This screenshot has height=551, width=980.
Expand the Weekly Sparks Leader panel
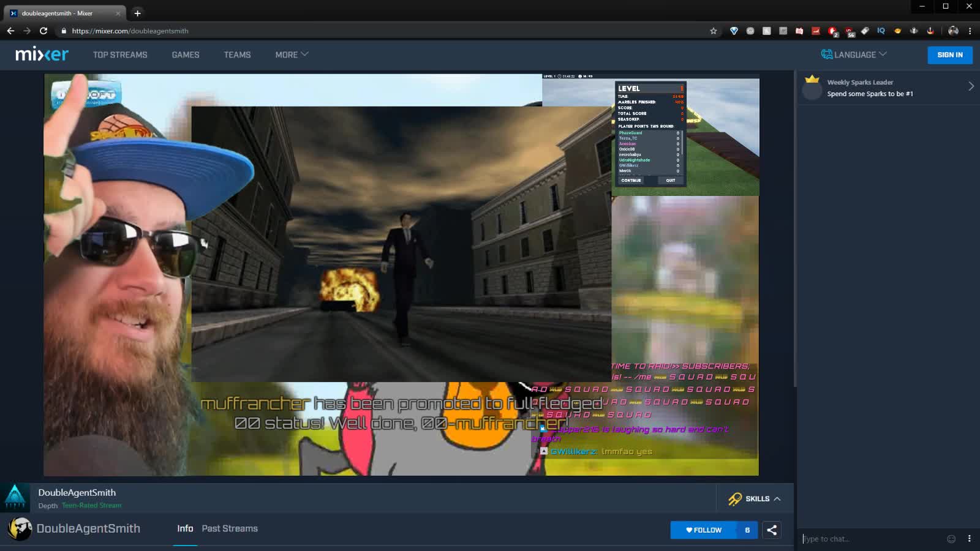coord(971,86)
